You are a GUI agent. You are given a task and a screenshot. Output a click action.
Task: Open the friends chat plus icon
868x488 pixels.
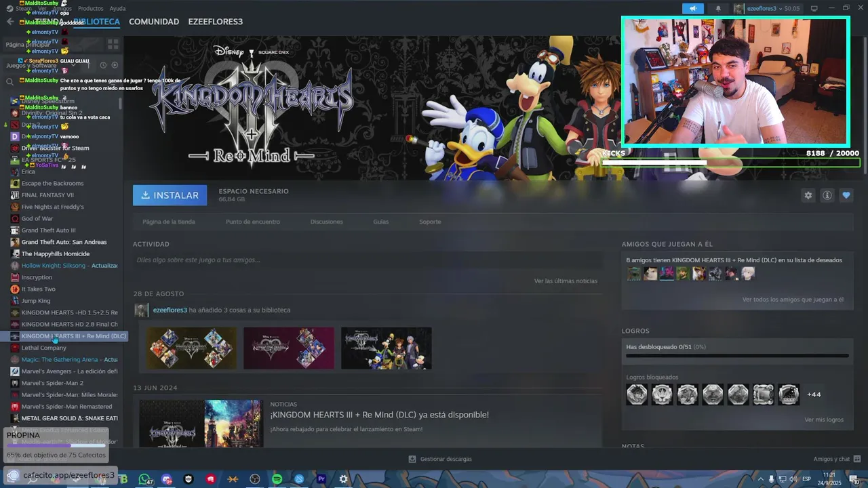pyautogui.click(x=857, y=459)
